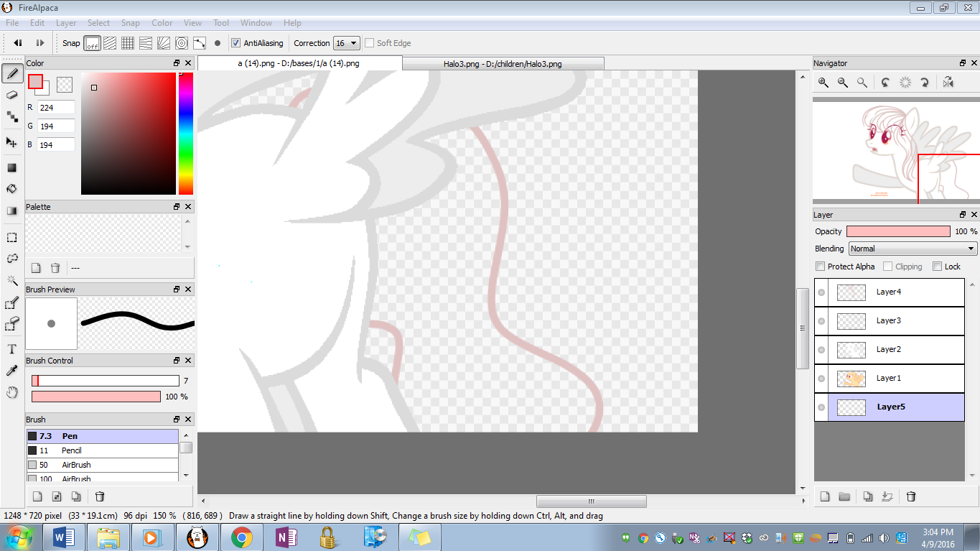Choose the Text tool
980x551 pixels.
[x=12, y=349]
